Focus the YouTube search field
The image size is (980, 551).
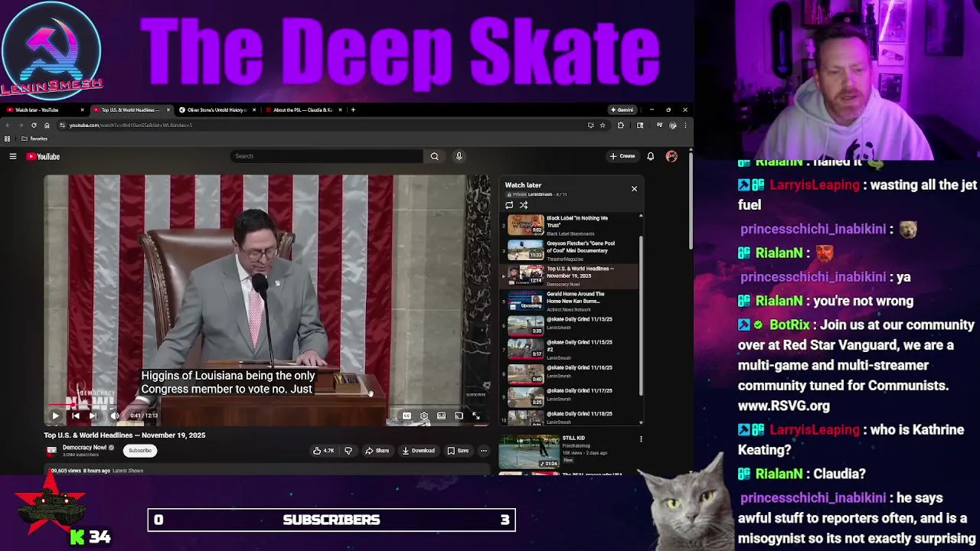coord(326,156)
